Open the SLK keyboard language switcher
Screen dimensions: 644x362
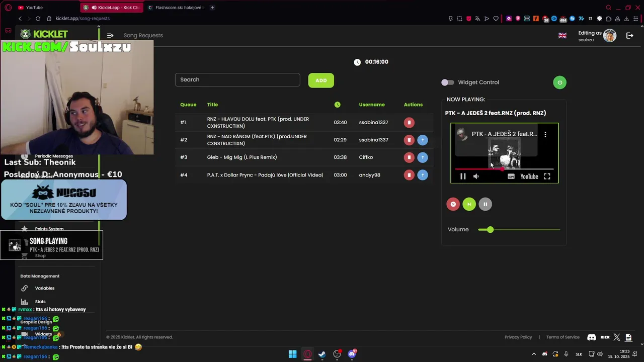[579, 354]
